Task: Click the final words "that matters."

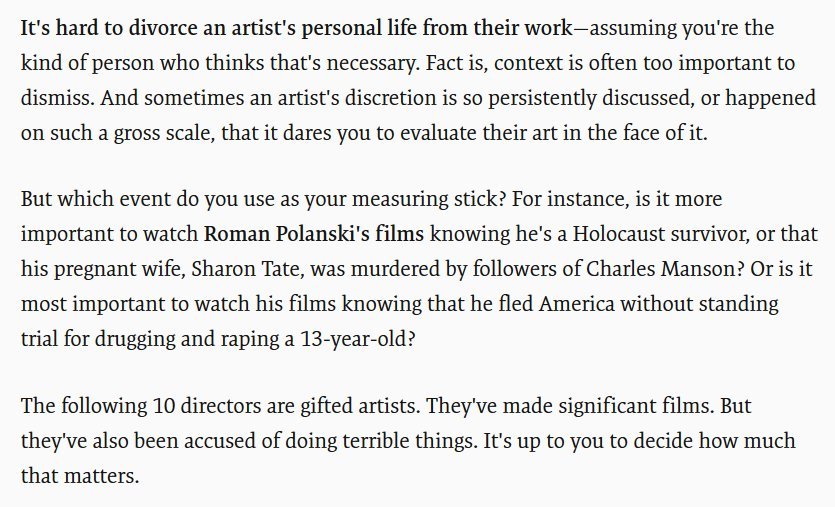Action: pyautogui.click(x=80, y=477)
